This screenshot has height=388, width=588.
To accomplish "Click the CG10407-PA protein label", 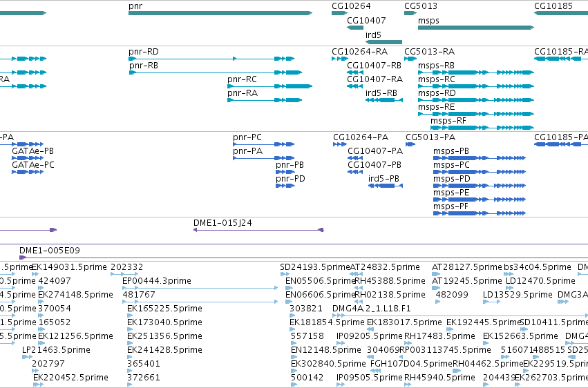I will pyautogui.click(x=375, y=151).
